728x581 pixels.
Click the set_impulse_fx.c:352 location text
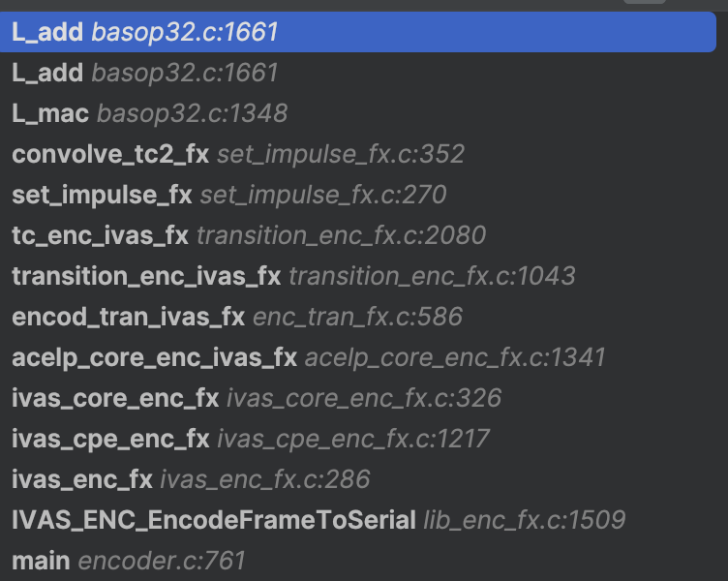point(341,154)
